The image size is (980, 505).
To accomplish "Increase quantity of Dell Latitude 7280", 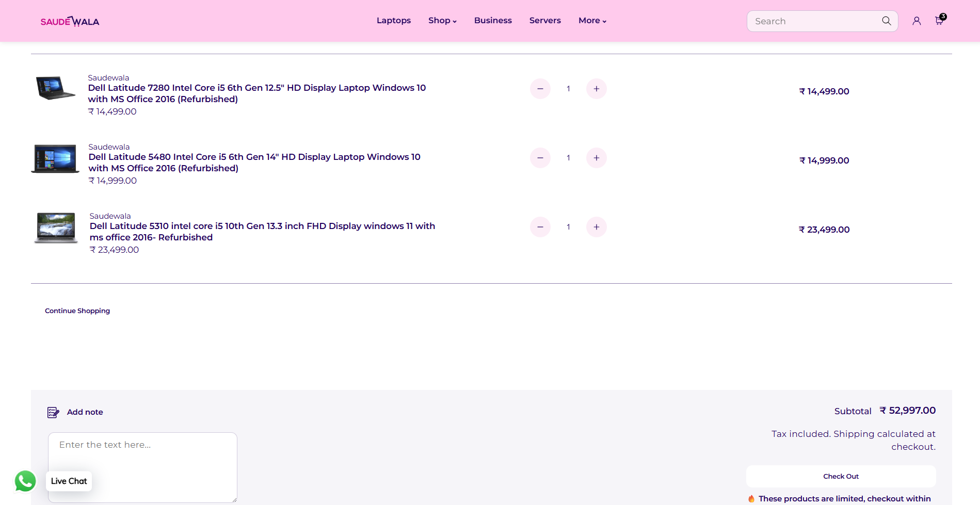I will click(596, 89).
